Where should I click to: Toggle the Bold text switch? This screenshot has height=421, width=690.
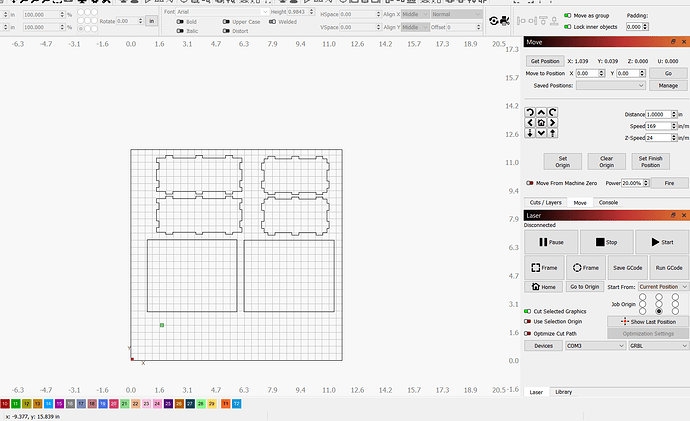point(180,22)
